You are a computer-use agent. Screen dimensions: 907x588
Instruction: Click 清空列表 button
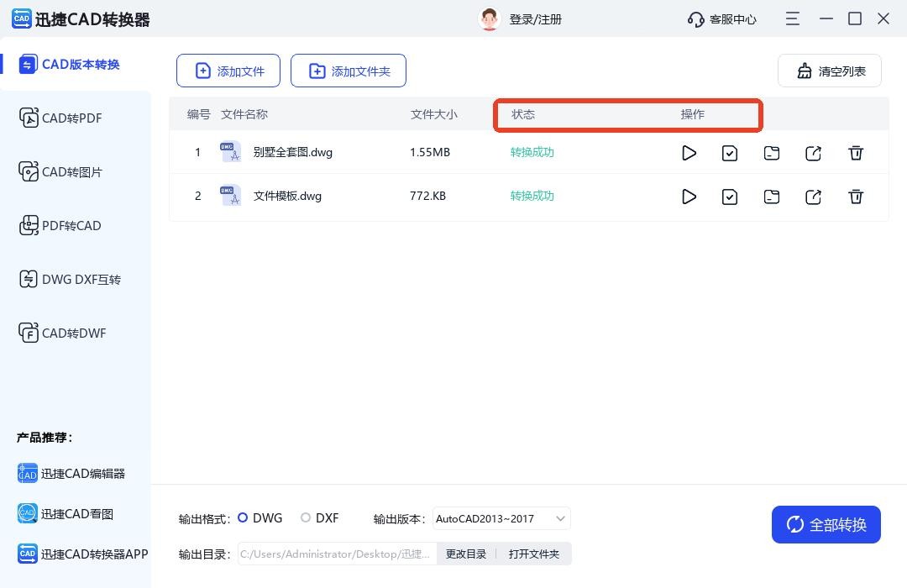pyautogui.click(x=829, y=71)
